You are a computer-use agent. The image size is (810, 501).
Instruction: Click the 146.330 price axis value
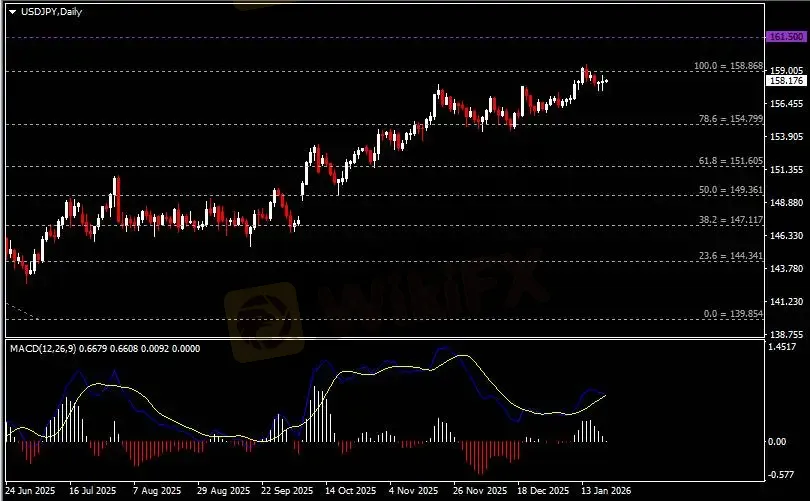click(787, 236)
